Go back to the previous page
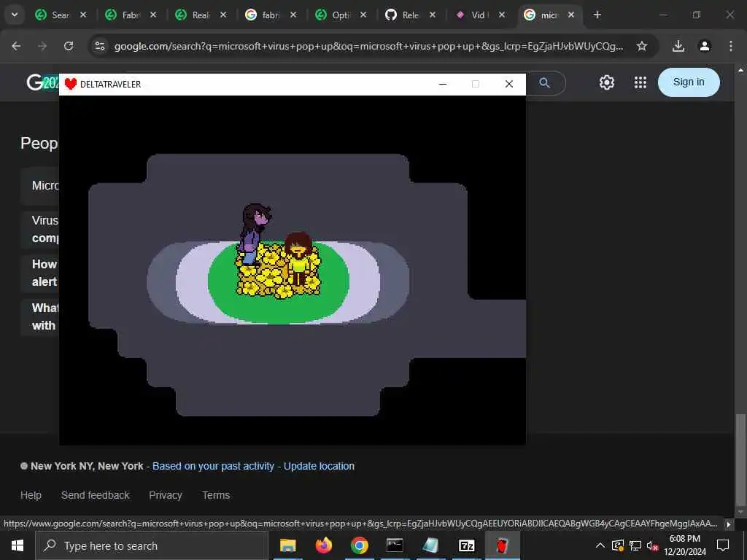The height and width of the screenshot is (560, 747). [x=16, y=46]
